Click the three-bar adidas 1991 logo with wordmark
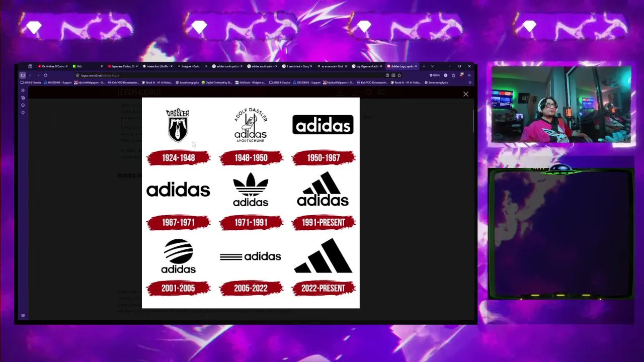This screenshot has height=362, width=644. pos(323,189)
